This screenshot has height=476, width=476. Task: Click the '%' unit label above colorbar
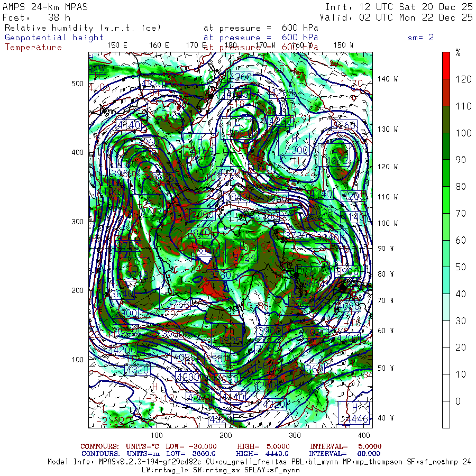pos(458,52)
